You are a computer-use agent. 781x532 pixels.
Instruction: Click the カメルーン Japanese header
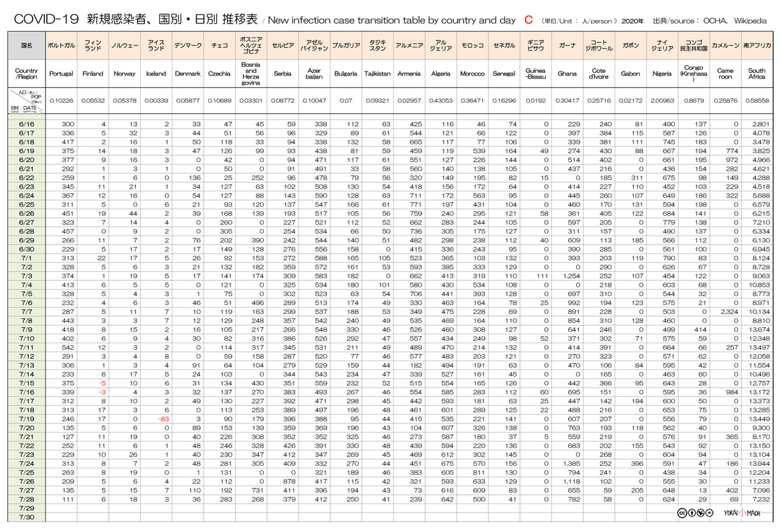pos(725,46)
